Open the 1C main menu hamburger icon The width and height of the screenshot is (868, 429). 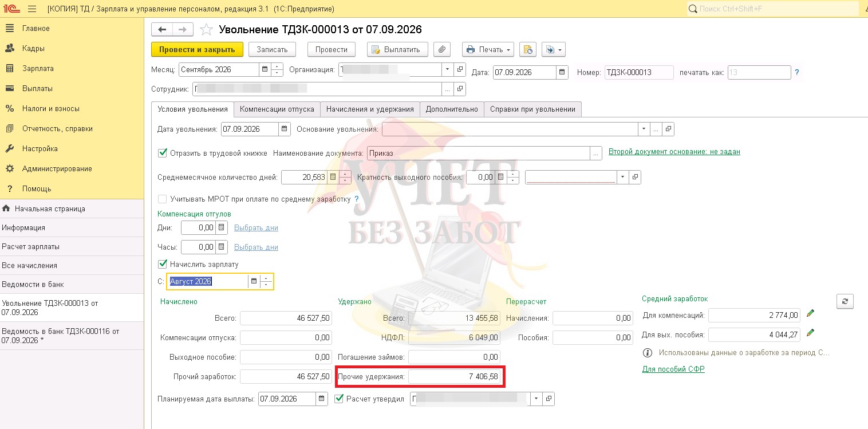pyautogui.click(x=32, y=9)
